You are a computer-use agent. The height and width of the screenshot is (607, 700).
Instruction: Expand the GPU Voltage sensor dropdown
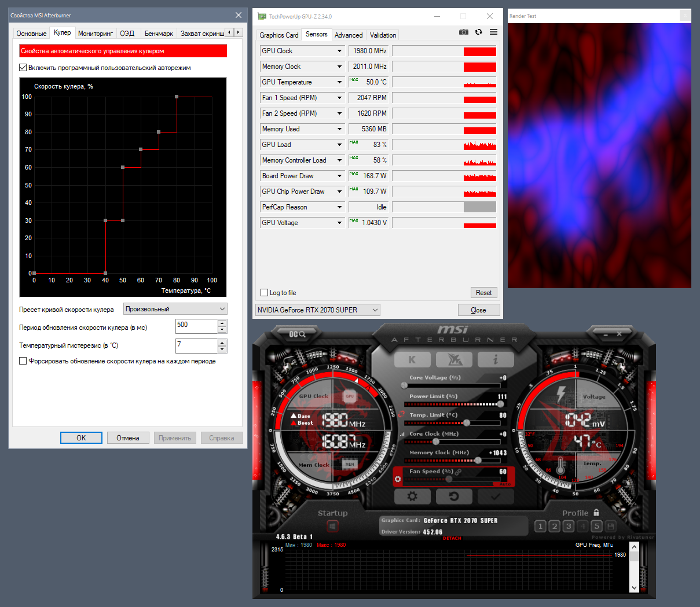coord(339,223)
